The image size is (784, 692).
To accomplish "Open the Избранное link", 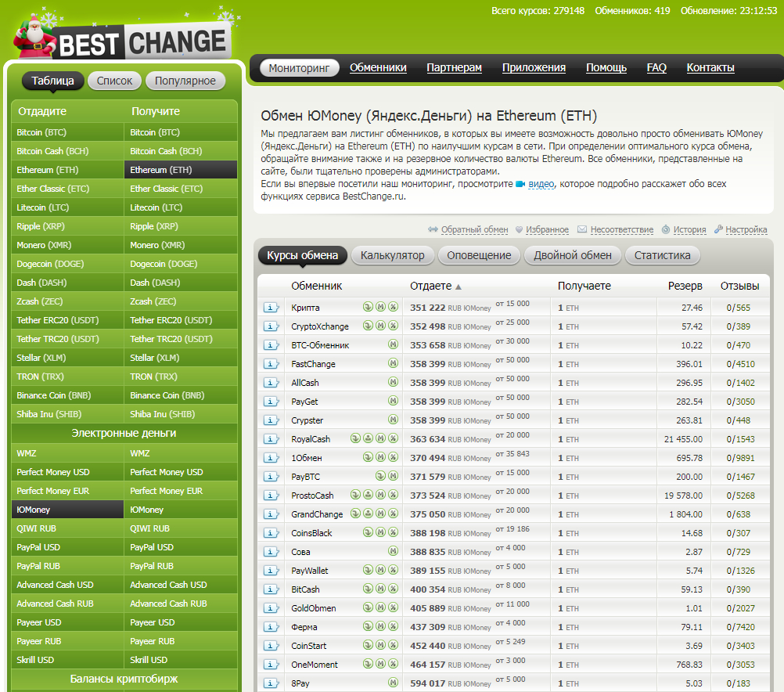I will 547,229.
